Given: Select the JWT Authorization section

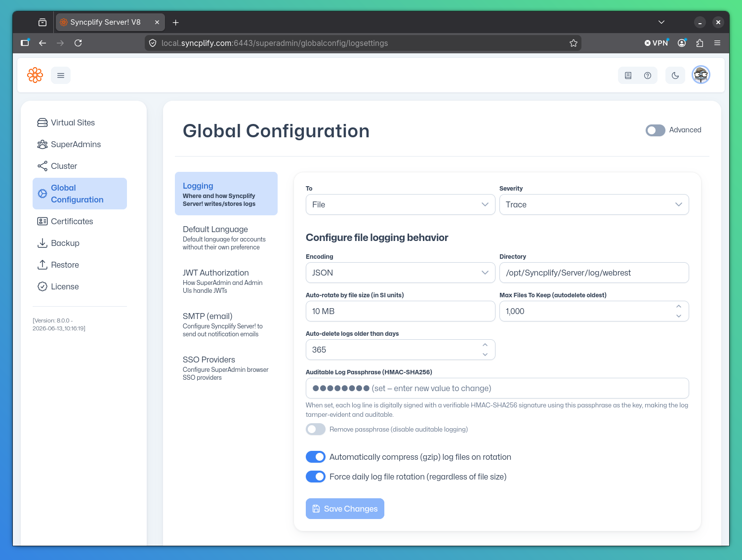Looking at the screenshot, I should click(226, 280).
